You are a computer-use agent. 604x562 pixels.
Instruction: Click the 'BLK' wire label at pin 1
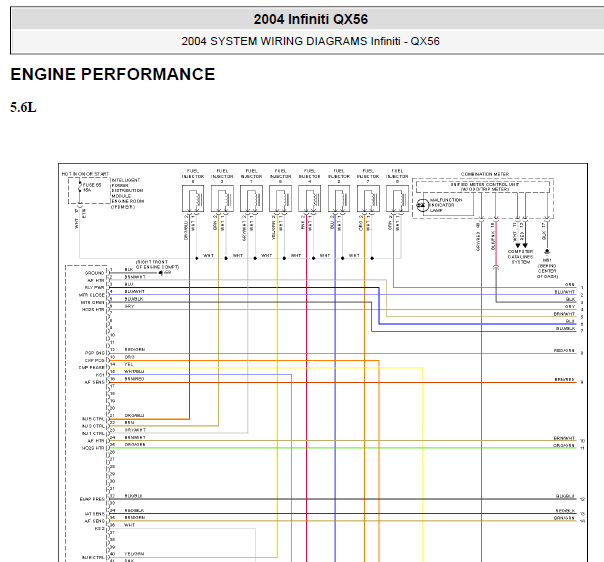point(129,270)
